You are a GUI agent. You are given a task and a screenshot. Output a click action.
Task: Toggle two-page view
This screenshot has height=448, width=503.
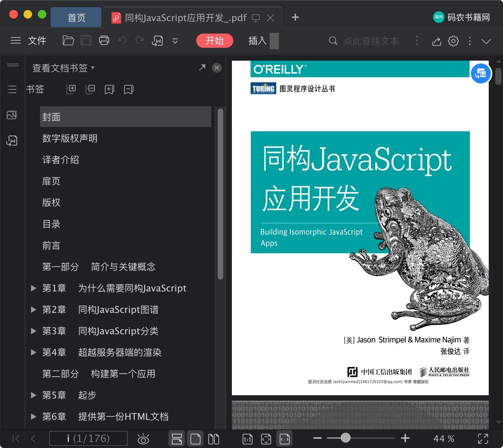point(213,439)
